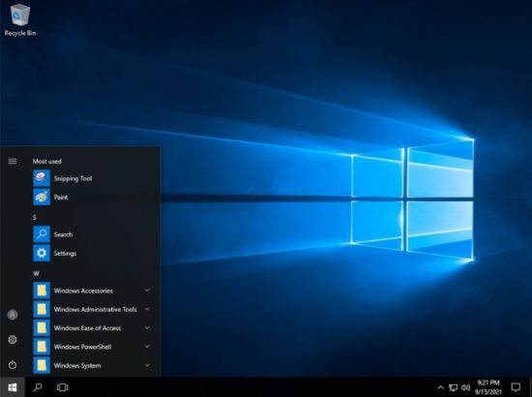Click the Windows Administrative Tools folder icon

click(x=42, y=309)
